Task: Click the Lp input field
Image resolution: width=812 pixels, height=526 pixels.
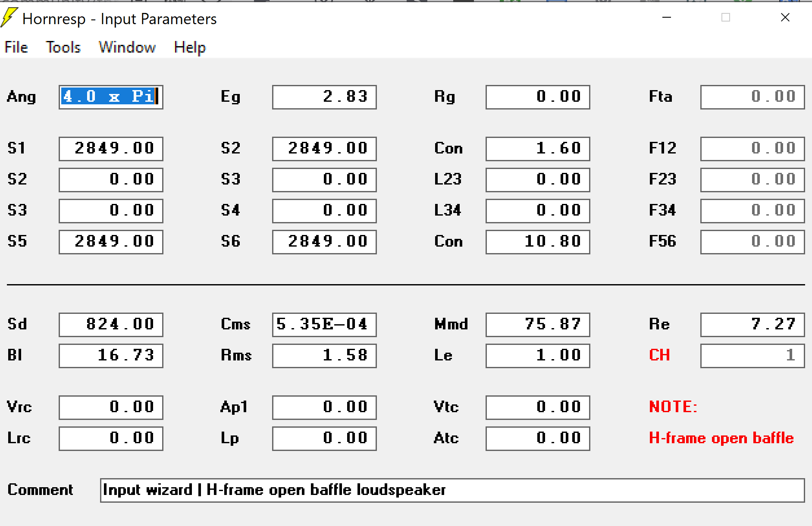Action: [324, 438]
